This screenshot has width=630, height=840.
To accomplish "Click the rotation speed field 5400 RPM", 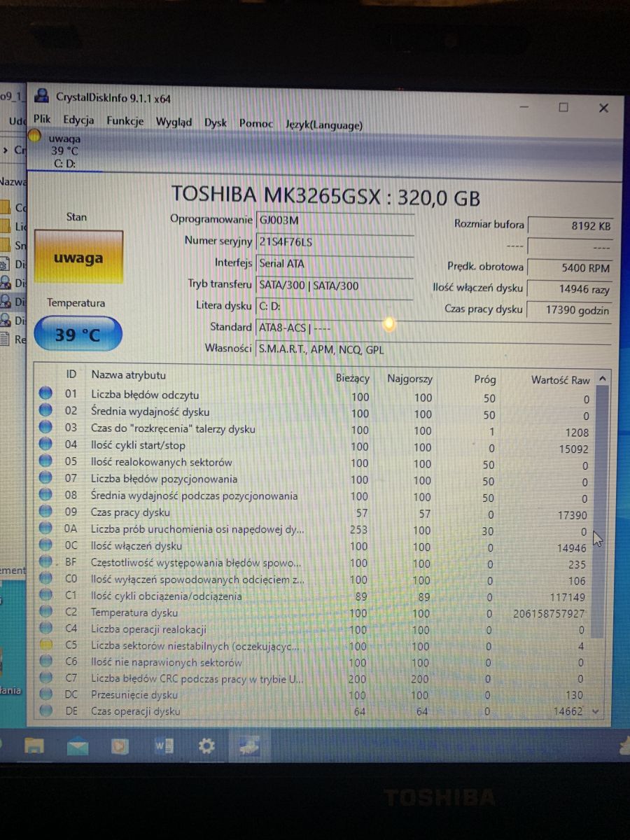I will [570, 267].
